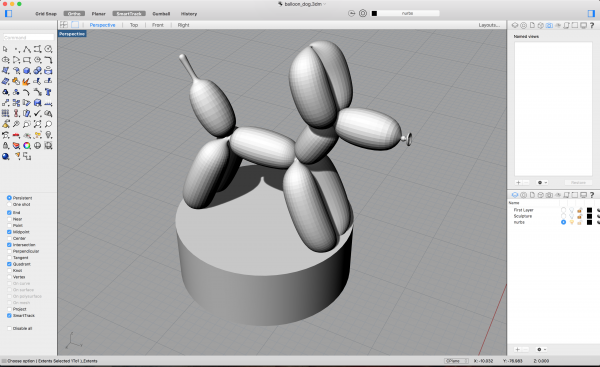Enable the Perpendicular osnap checkbox
This screenshot has width=600, height=367.
point(9,251)
